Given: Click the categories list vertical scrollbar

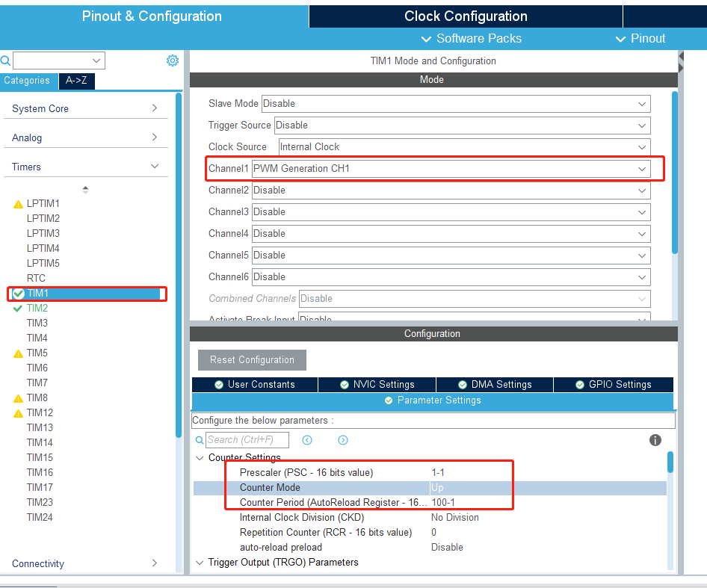Looking at the screenshot, I should point(179,265).
